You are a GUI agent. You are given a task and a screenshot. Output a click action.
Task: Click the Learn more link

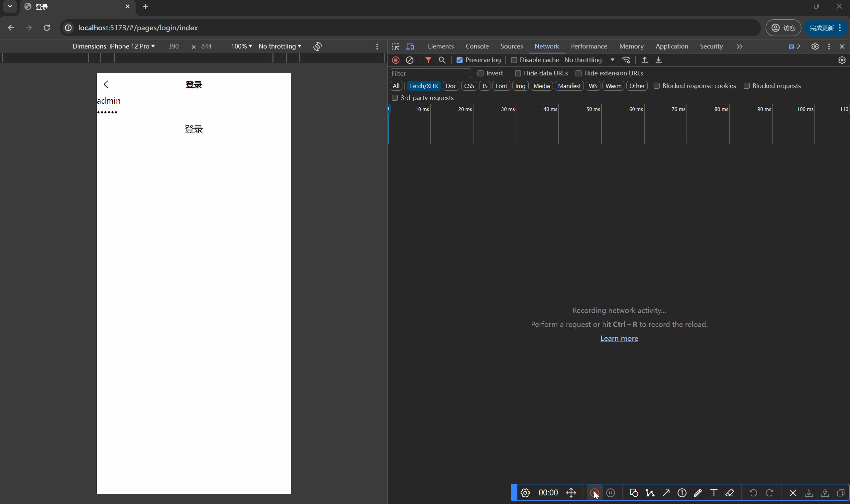pos(618,339)
